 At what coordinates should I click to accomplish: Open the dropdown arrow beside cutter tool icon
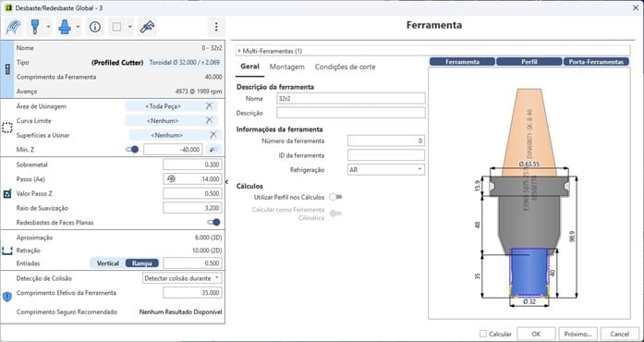[48, 27]
